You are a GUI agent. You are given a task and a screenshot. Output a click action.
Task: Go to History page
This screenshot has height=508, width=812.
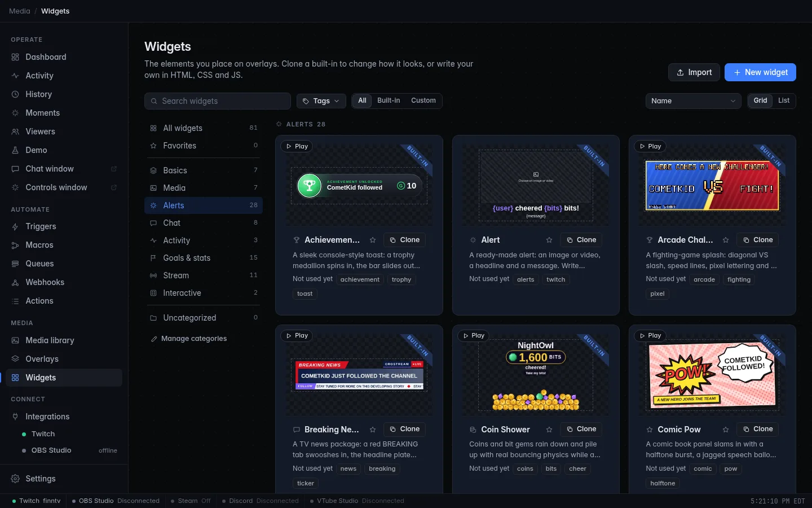(64, 94)
